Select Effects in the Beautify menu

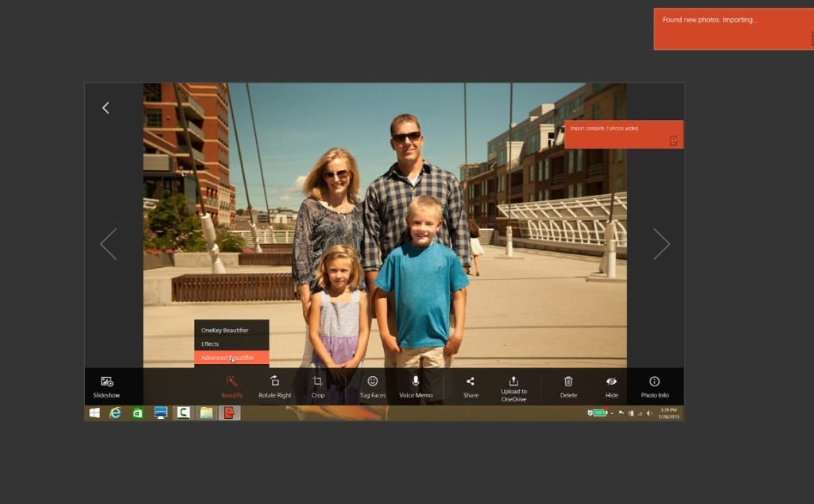pos(210,344)
